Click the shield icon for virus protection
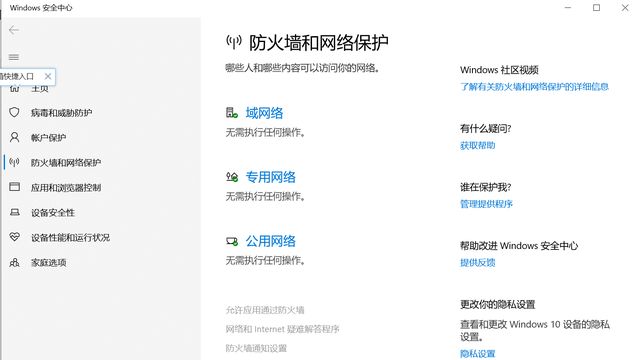The height and width of the screenshot is (360, 640). click(x=14, y=112)
